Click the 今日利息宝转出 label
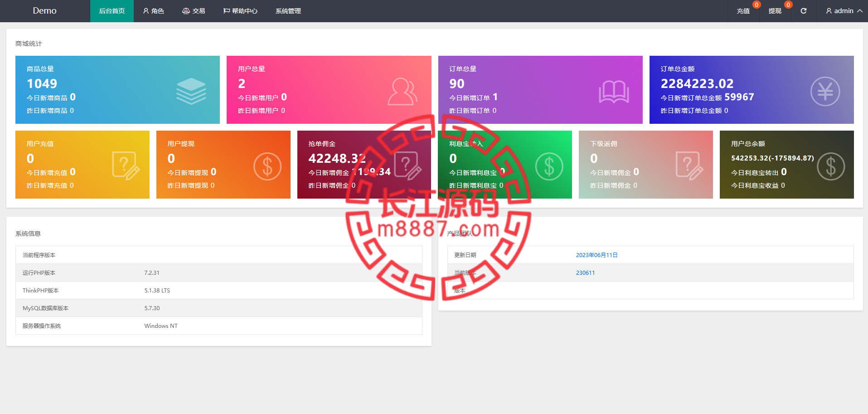Image resolution: width=868 pixels, height=414 pixels. coord(755,173)
